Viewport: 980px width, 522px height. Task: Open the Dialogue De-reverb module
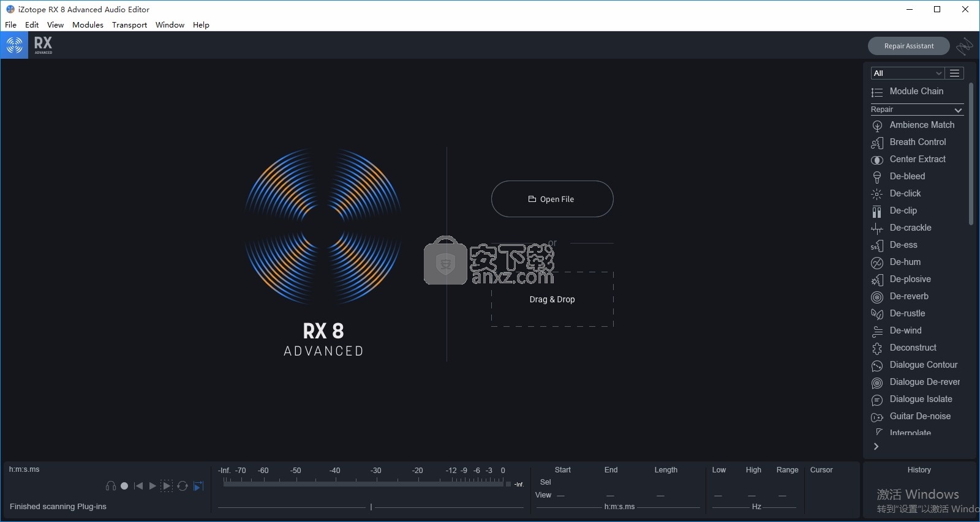[x=916, y=382]
